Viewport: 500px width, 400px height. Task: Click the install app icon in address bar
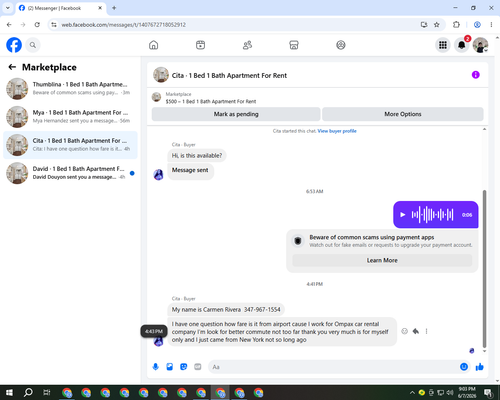424,25
